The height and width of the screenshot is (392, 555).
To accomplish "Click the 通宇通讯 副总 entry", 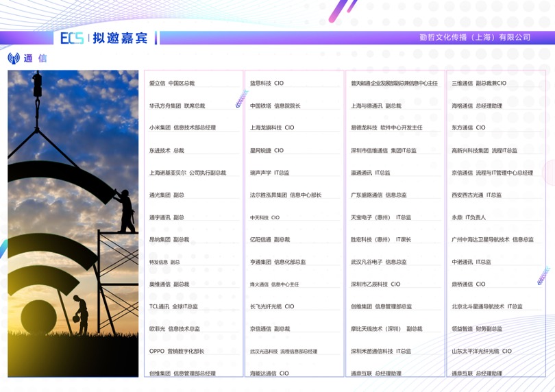I will click(166, 217).
